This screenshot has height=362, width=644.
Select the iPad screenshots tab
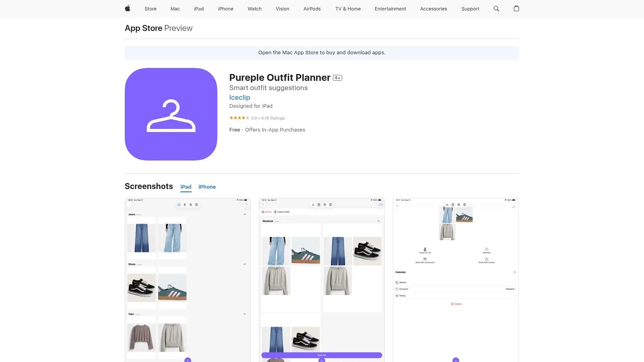(x=186, y=187)
